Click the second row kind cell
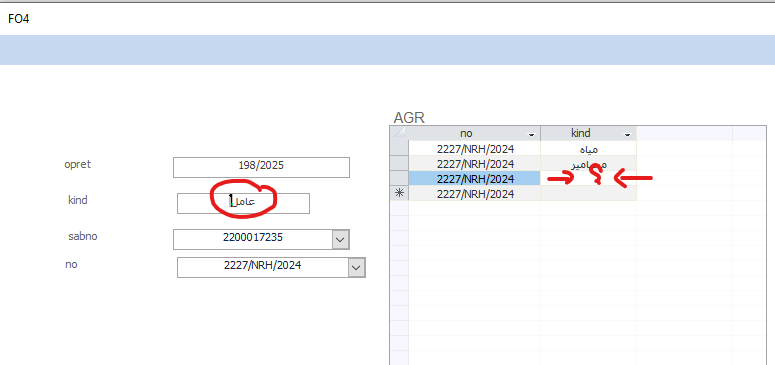Viewport: 775px width, 365px height. pos(588,163)
